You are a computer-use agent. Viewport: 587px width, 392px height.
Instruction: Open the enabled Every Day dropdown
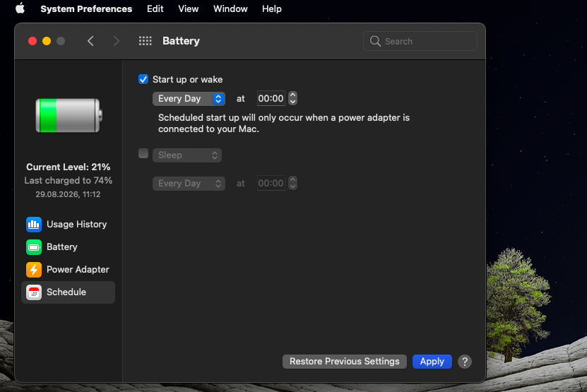(189, 99)
